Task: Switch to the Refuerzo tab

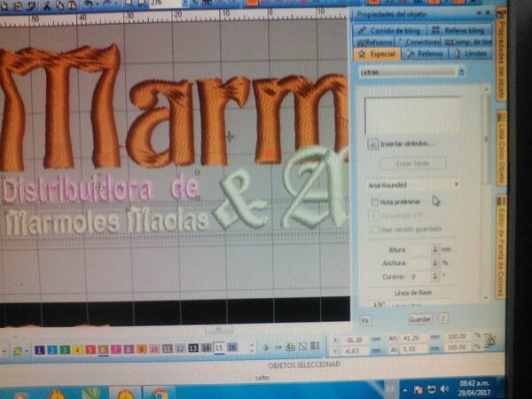Action: click(374, 43)
